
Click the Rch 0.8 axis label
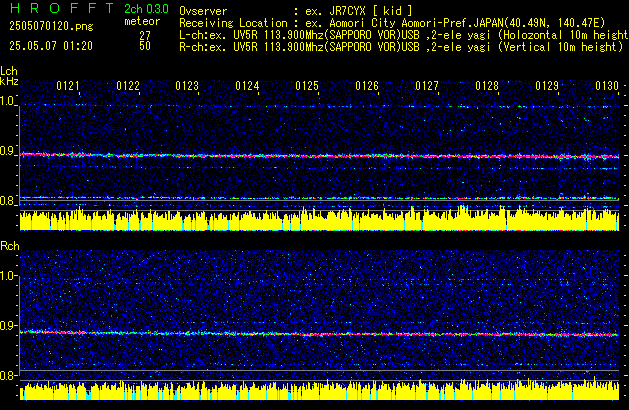(x=8, y=376)
